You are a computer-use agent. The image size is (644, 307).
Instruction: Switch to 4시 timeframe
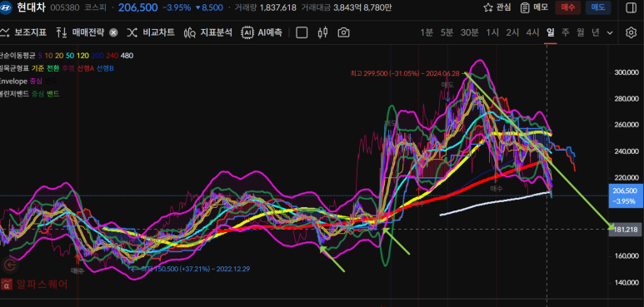tap(532, 32)
